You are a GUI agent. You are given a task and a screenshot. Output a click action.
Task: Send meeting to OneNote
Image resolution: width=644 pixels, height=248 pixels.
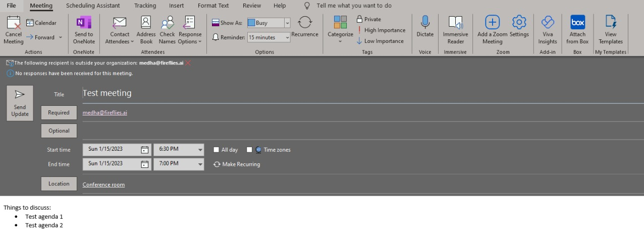coord(84,31)
